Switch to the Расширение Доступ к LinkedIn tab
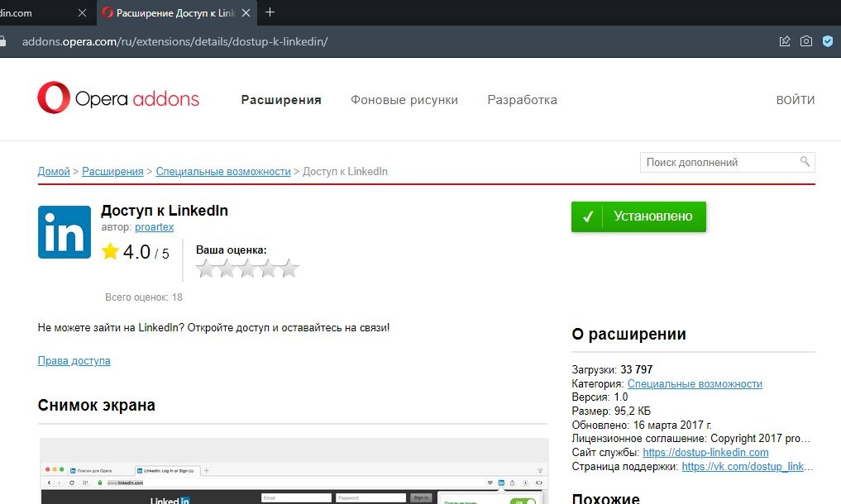 (174, 13)
